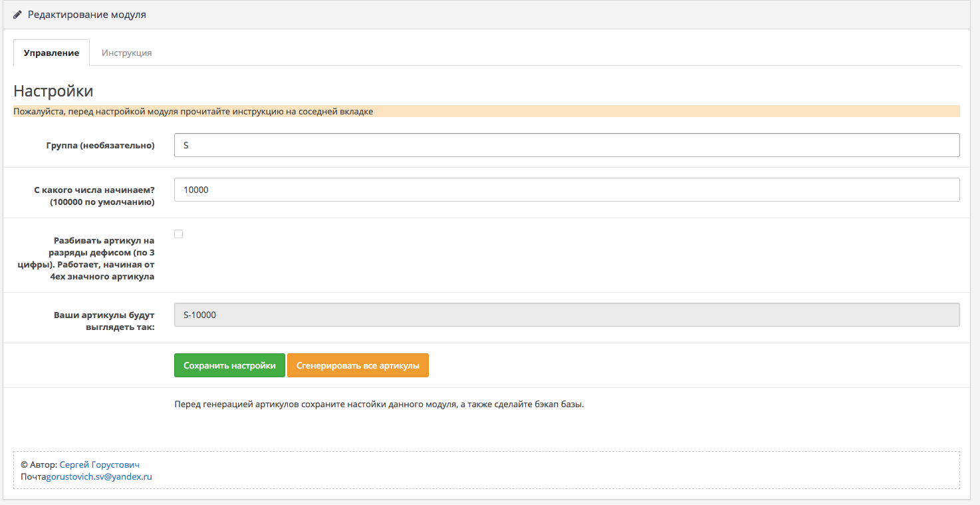The height and width of the screenshot is (505, 980).
Task: Click the "Редактирование модуля" header title
Action: (86, 14)
